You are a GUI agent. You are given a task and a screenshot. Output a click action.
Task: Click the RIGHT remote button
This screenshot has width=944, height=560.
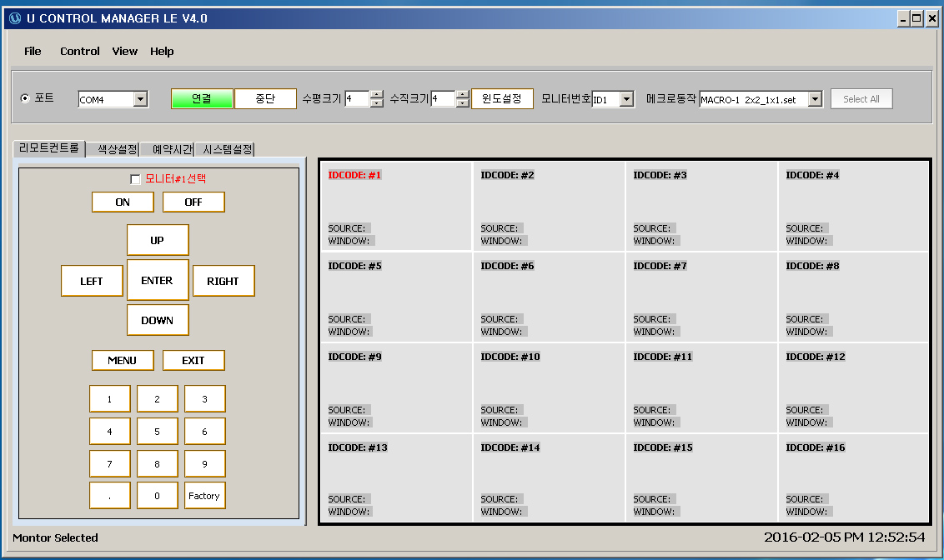tap(223, 281)
